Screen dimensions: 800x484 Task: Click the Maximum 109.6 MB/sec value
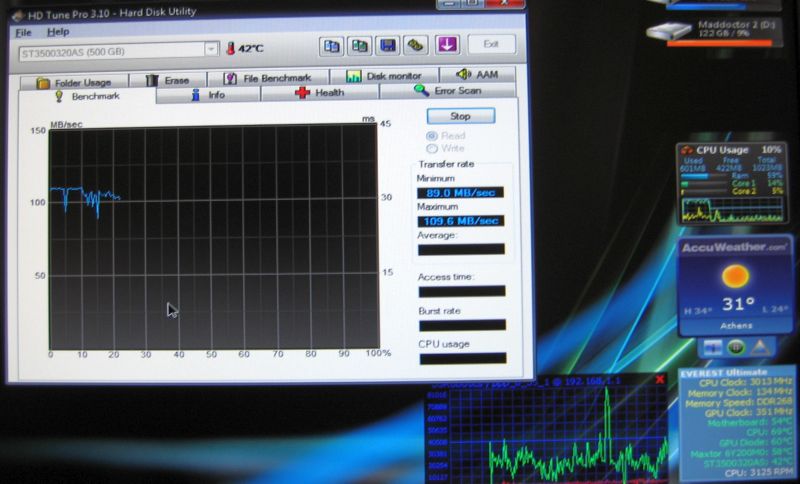[x=461, y=221]
